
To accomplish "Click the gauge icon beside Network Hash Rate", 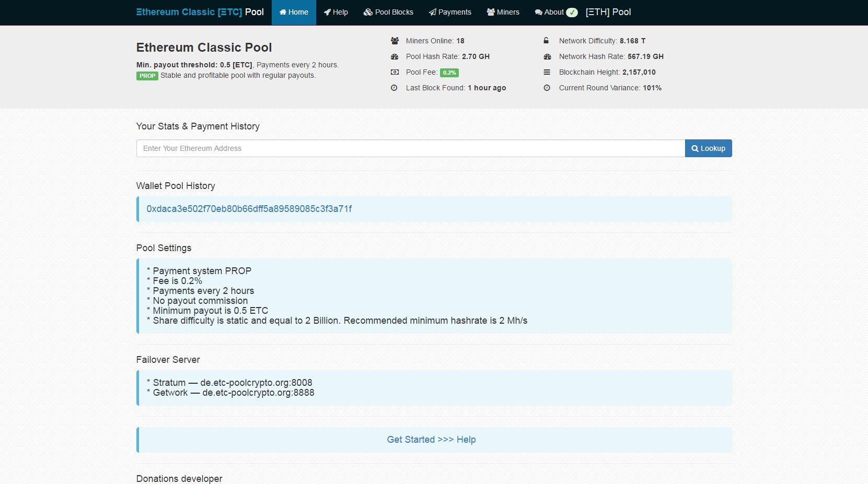I will pyautogui.click(x=547, y=56).
